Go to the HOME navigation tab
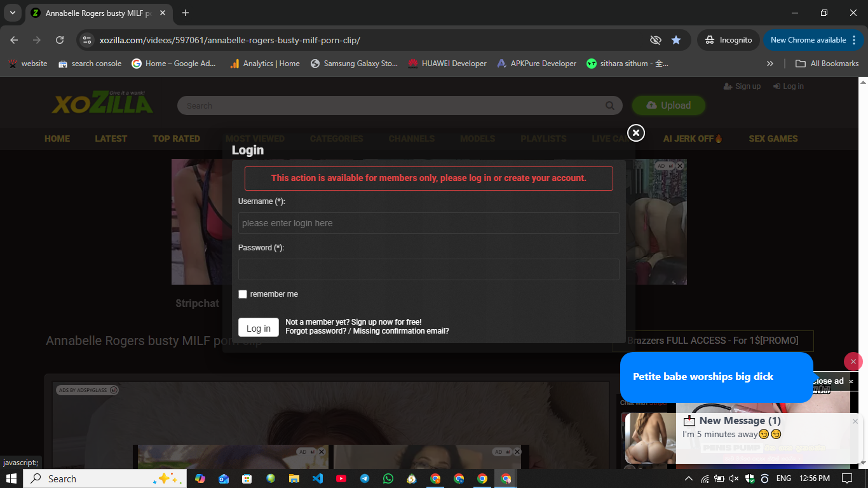The height and width of the screenshot is (488, 868). tap(57, 139)
